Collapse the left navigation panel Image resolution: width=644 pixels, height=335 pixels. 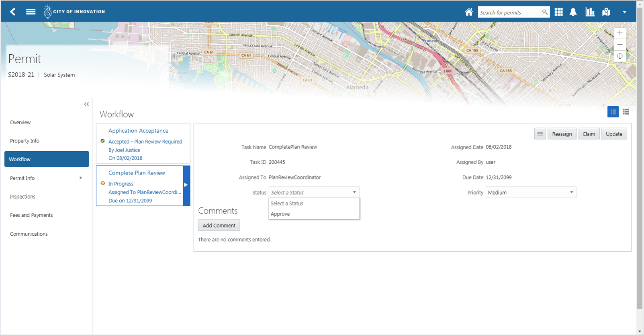click(x=86, y=105)
